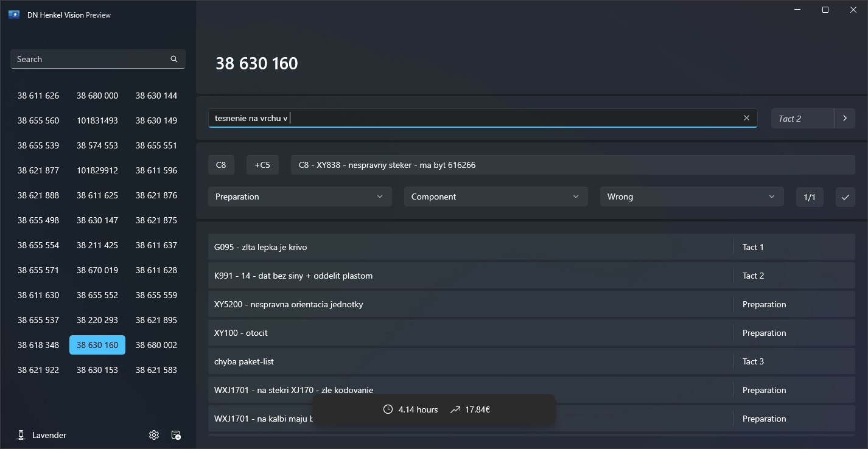Expand the Component dropdown
The width and height of the screenshot is (868, 449).
[495, 197]
